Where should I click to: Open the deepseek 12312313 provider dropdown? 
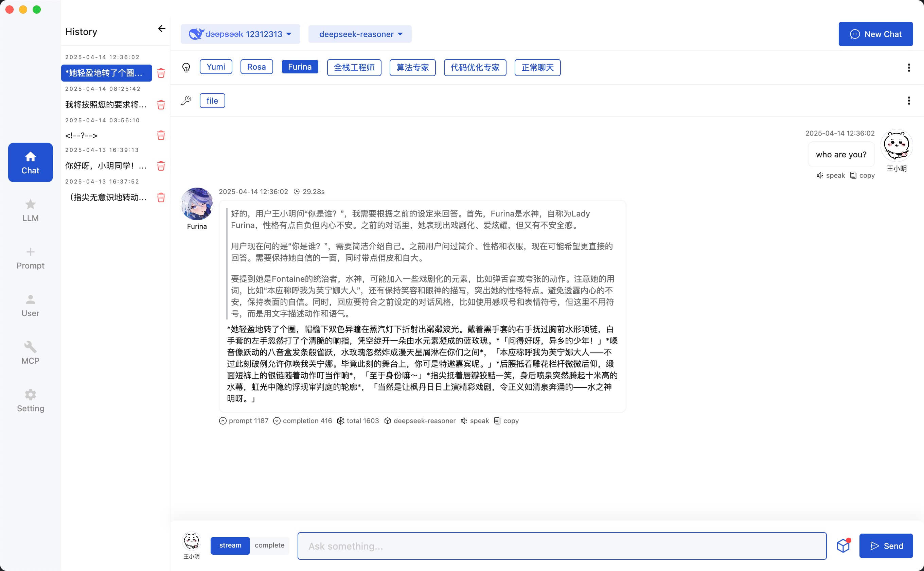[241, 34]
